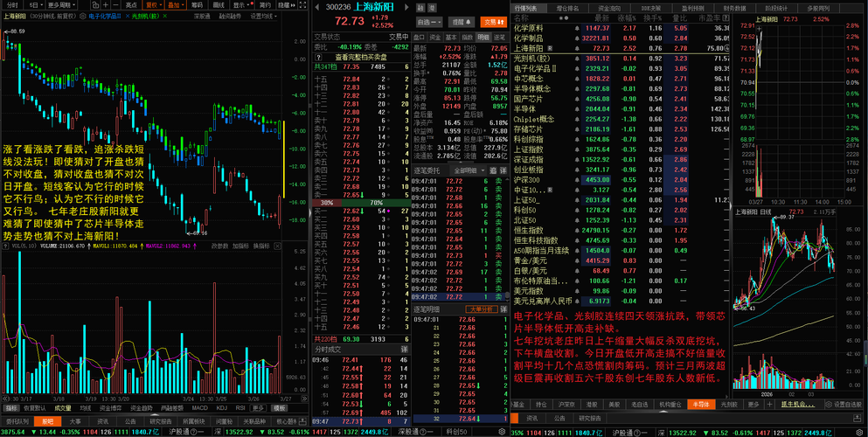Screen dimensions: 868x437
Task: Go to previous stock with left arrow
Action: point(317,7)
